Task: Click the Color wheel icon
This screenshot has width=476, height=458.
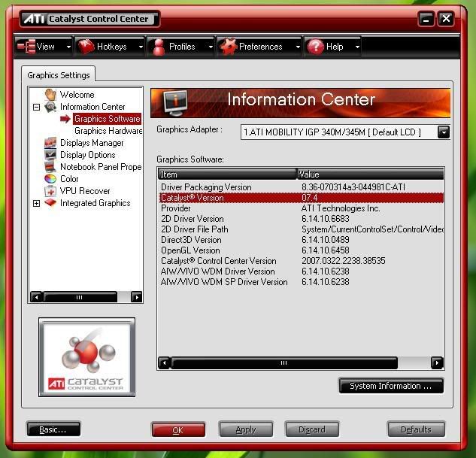Action: 50,179
